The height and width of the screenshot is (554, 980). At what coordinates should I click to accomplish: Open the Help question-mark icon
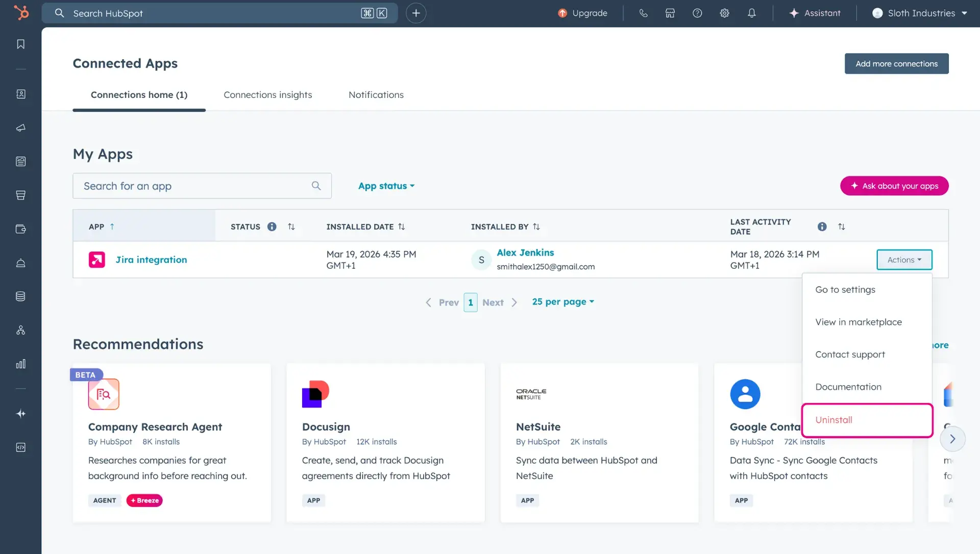pos(697,13)
